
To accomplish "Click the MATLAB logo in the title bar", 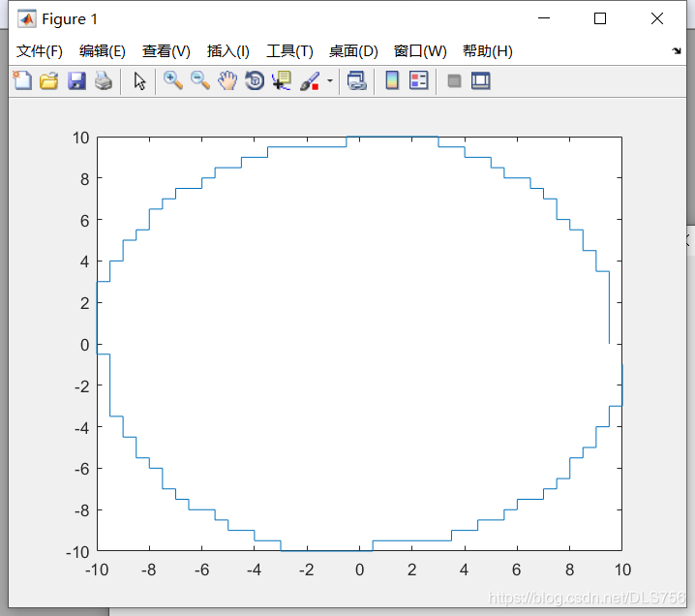I will pyautogui.click(x=26, y=18).
